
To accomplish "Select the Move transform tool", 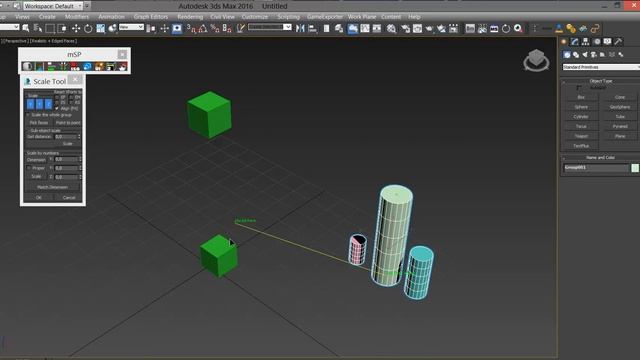I will (76, 29).
